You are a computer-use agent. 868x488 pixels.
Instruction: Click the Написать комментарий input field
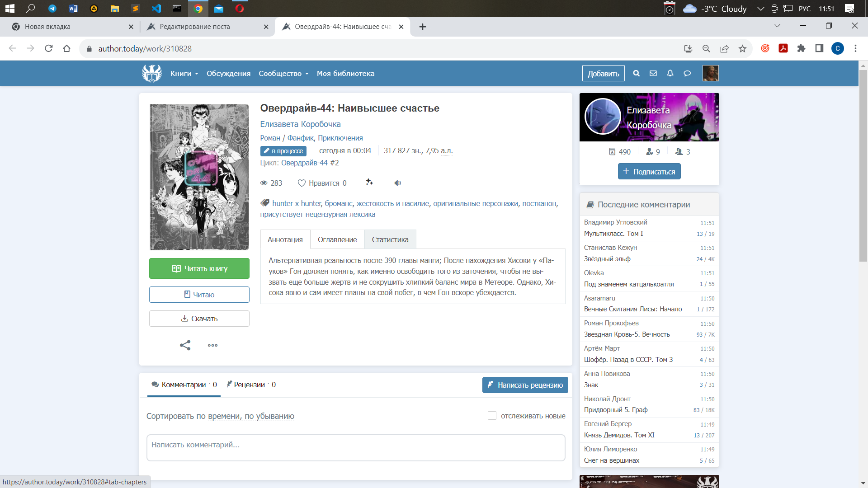356,447
